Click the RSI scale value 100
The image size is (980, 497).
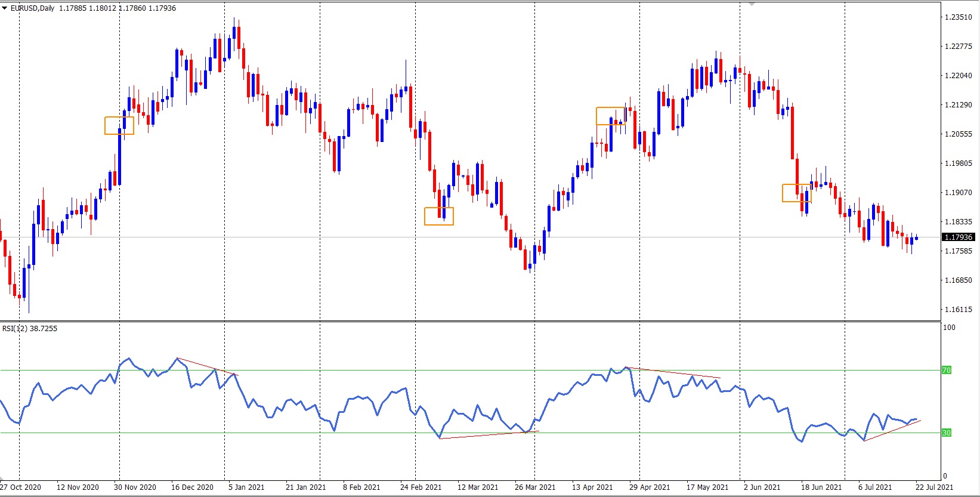pyautogui.click(x=949, y=328)
